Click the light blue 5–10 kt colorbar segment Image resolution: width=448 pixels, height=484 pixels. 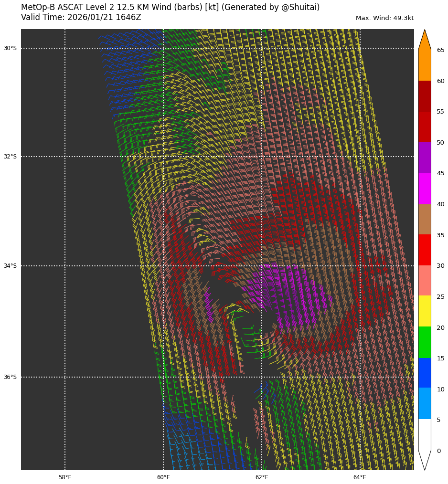click(424, 403)
